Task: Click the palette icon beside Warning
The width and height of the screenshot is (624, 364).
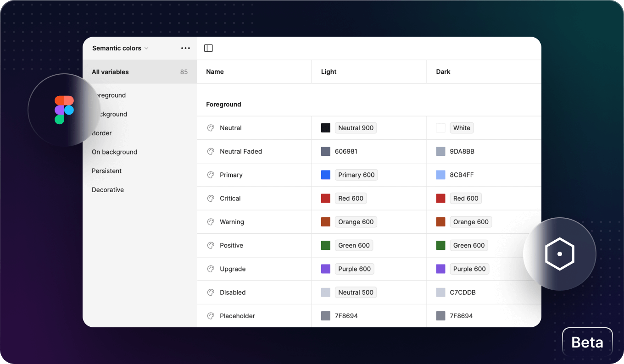Action: pyautogui.click(x=211, y=222)
